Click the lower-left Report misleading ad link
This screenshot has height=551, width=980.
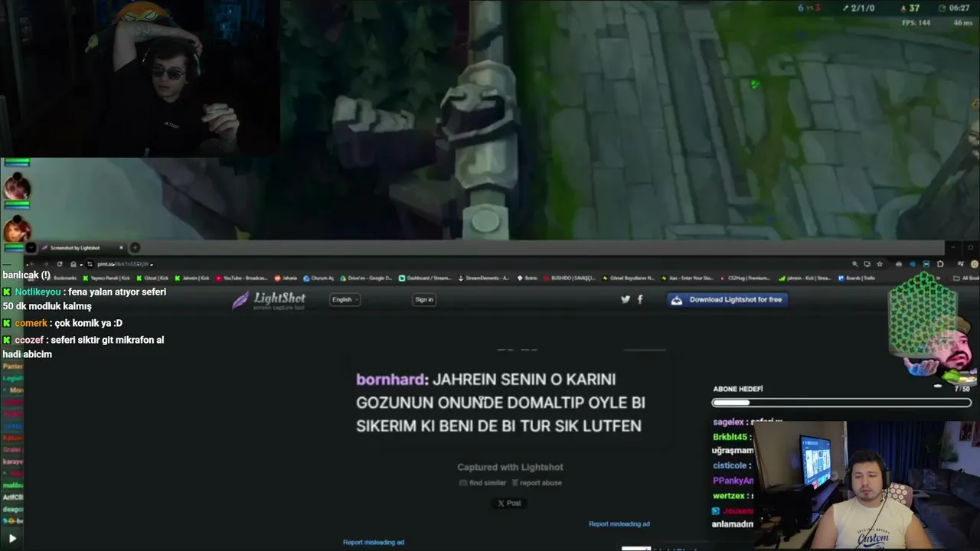point(374,543)
